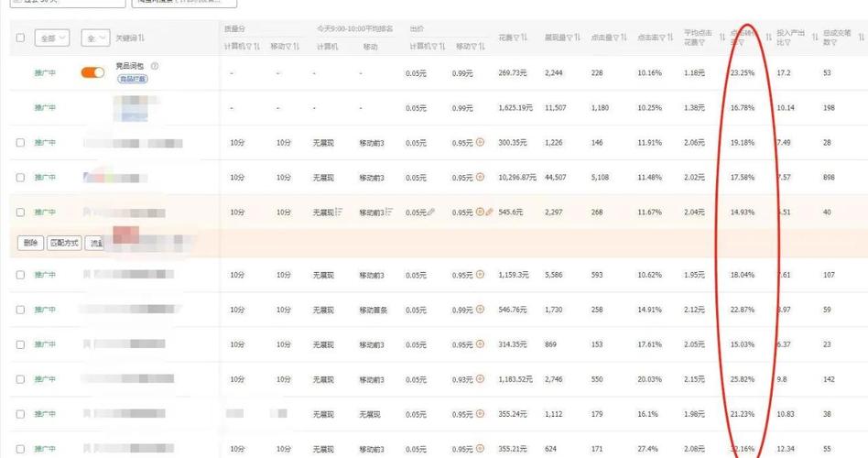Screen dimensions: 868x458
Task: Open rank detail icon beside 无展现 in 545.6元 row
Action: pyautogui.click(x=339, y=212)
